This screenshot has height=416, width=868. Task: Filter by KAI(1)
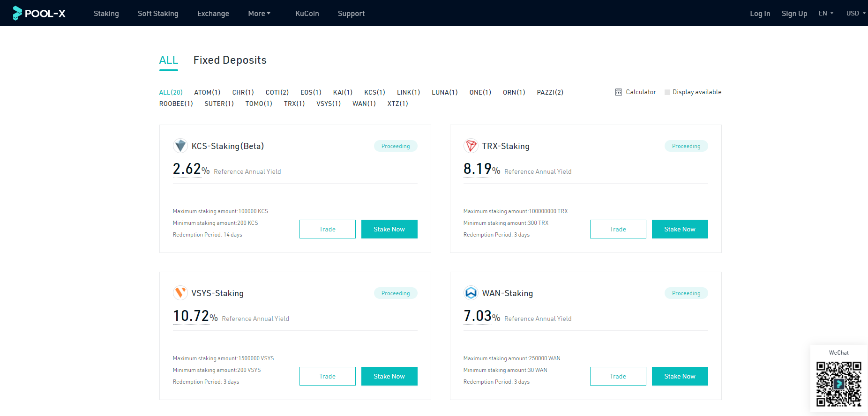(343, 92)
